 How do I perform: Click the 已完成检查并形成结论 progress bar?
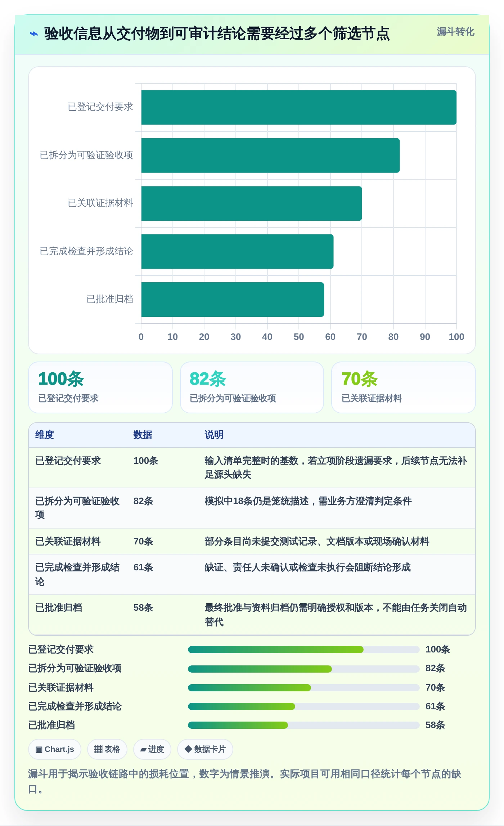pos(303,706)
